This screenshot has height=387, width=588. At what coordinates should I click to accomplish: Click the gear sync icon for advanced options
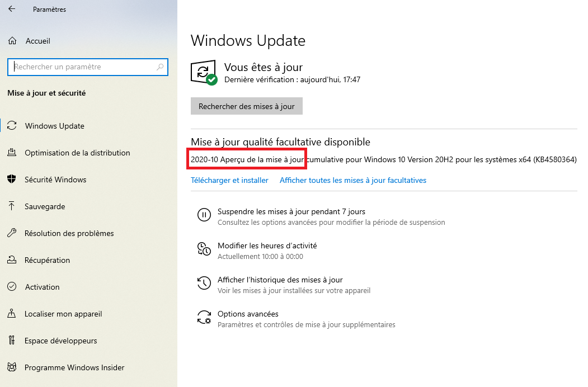point(204,317)
